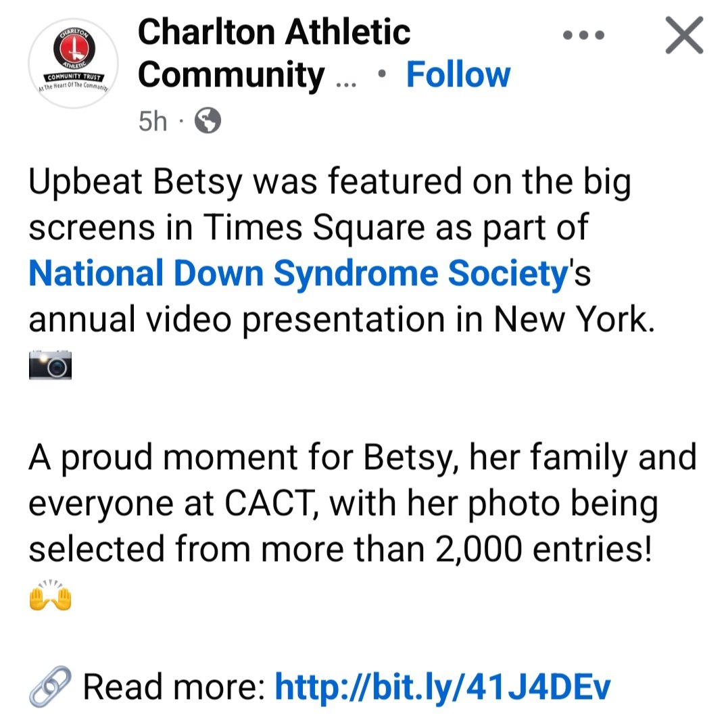Click the 'Read more:' label text
Image resolution: width=728 pixels, height=728 pixels.
(x=174, y=687)
